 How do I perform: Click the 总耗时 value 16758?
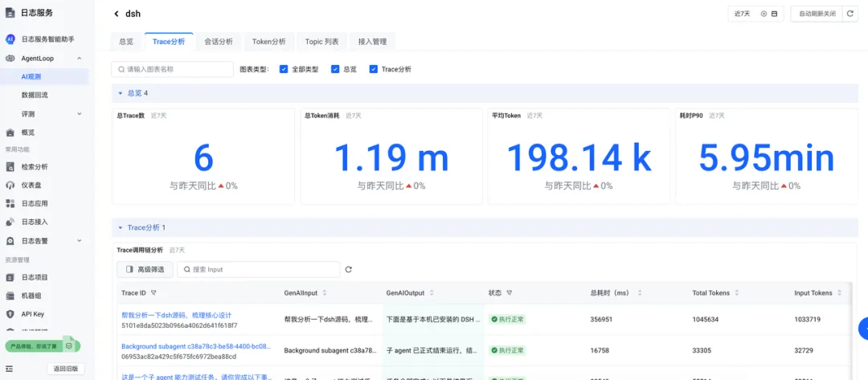[600, 350]
